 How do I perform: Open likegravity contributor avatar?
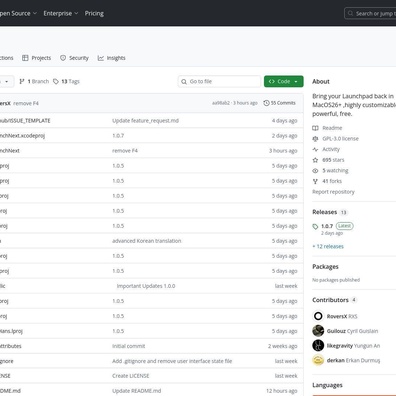click(318, 345)
